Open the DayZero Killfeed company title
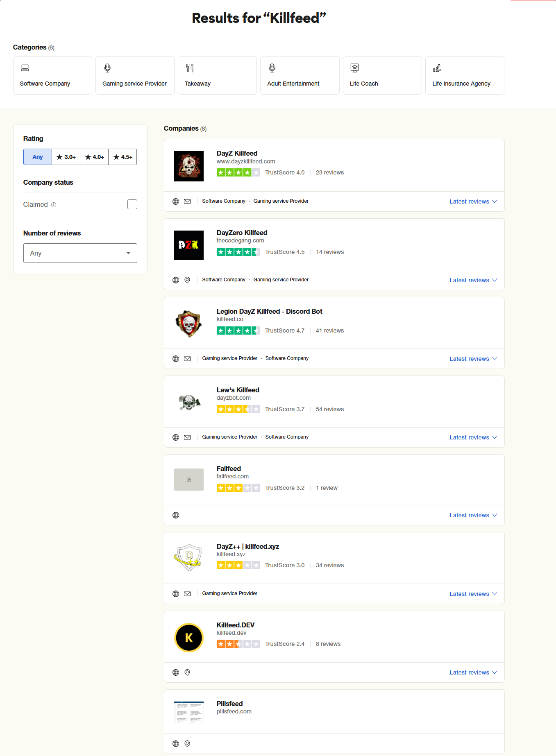 tap(242, 233)
